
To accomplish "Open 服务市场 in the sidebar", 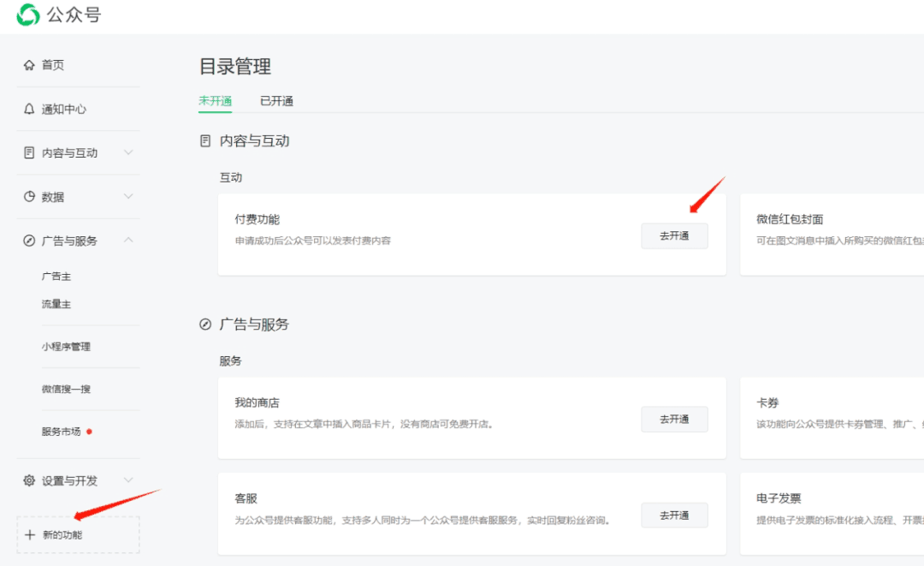I will 61,432.
